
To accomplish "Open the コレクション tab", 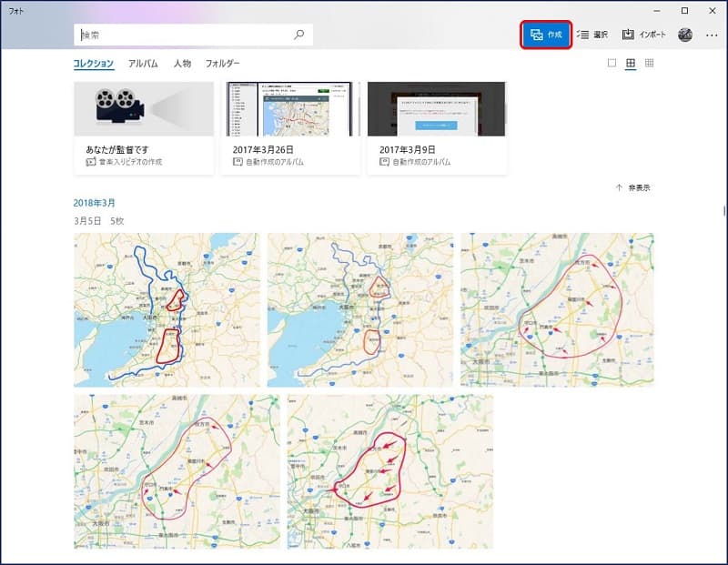I will (x=94, y=64).
